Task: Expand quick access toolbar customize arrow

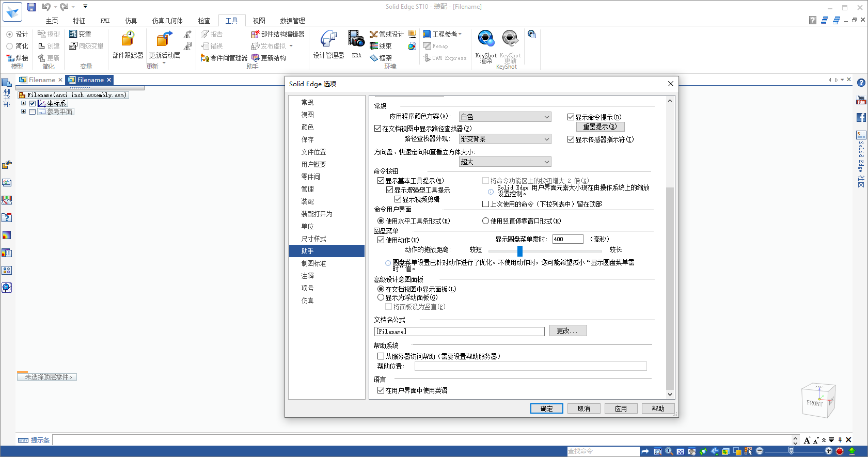Action: point(85,7)
